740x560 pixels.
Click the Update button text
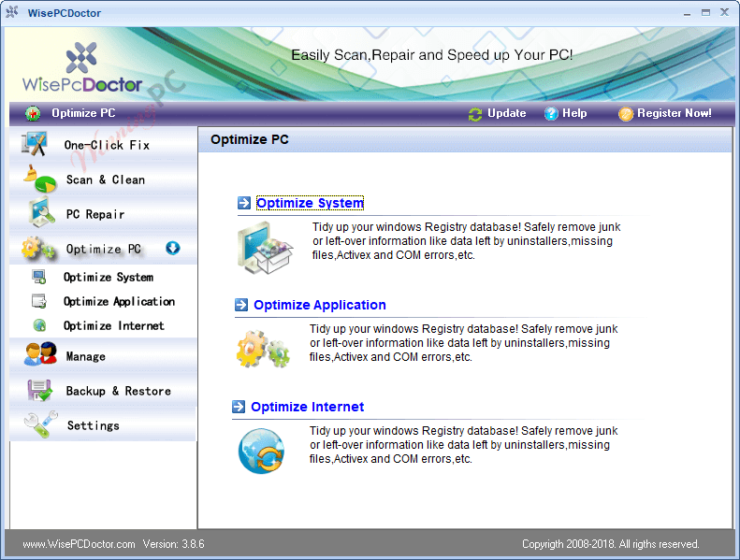(x=506, y=113)
